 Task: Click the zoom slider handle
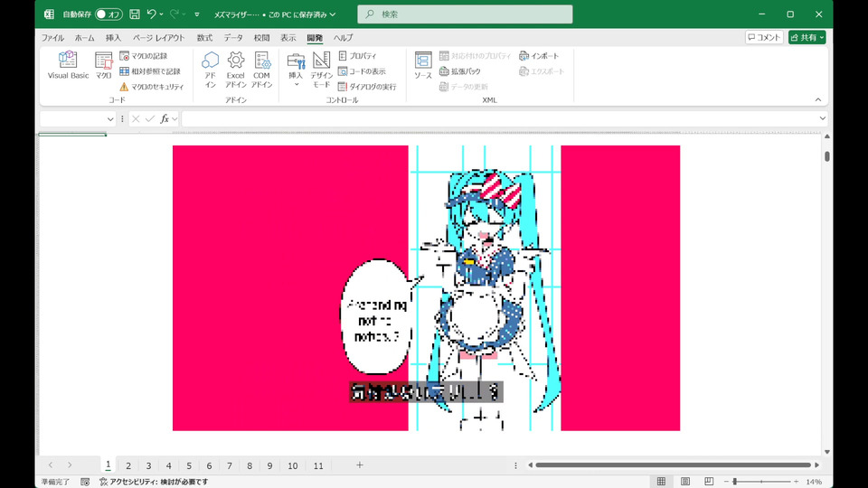(x=735, y=482)
